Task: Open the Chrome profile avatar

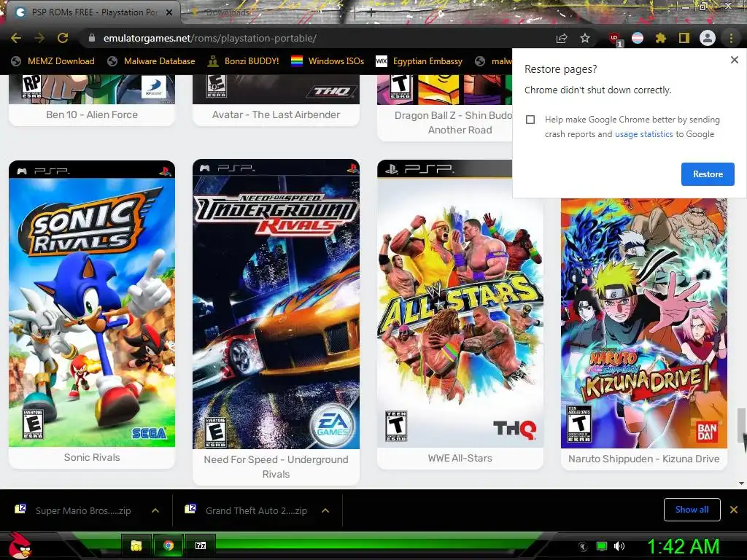Action: click(x=708, y=38)
